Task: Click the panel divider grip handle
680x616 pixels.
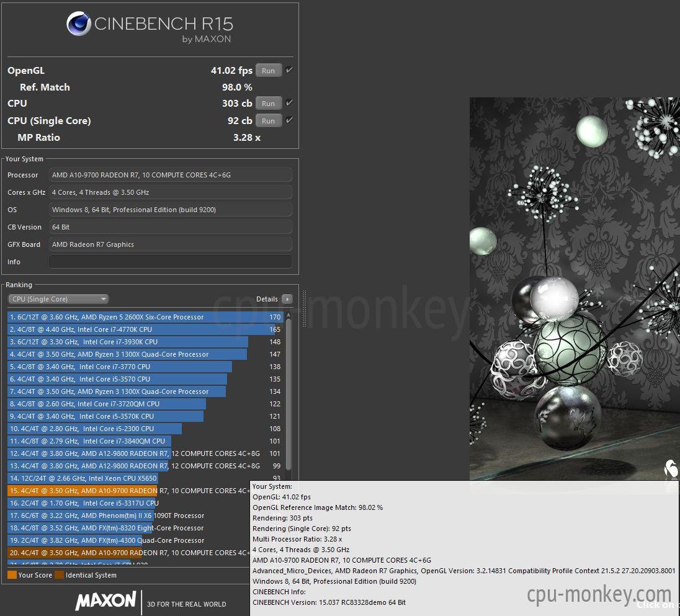Action: pyautogui.click(x=305, y=308)
